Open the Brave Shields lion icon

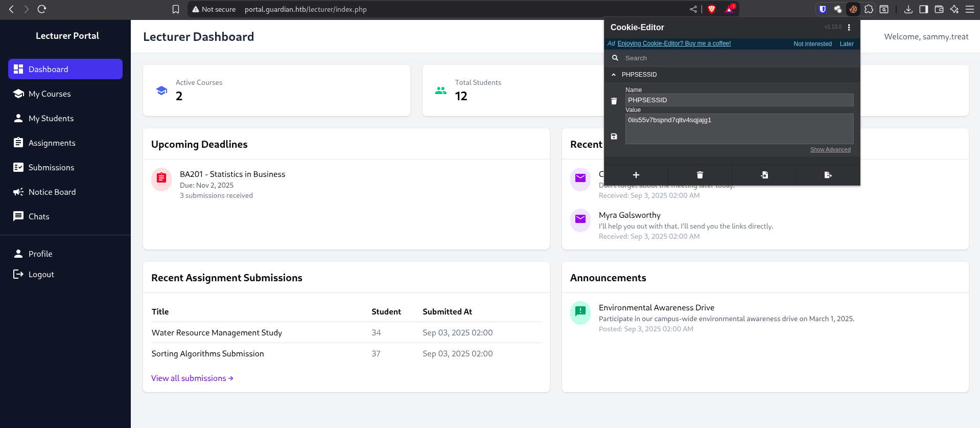711,9
